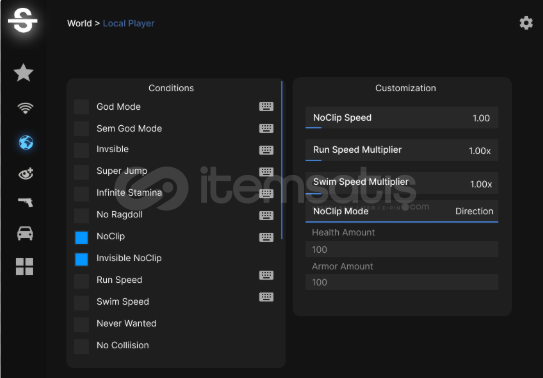Click the Customization panel heading
The image size is (543, 378).
(406, 88)
